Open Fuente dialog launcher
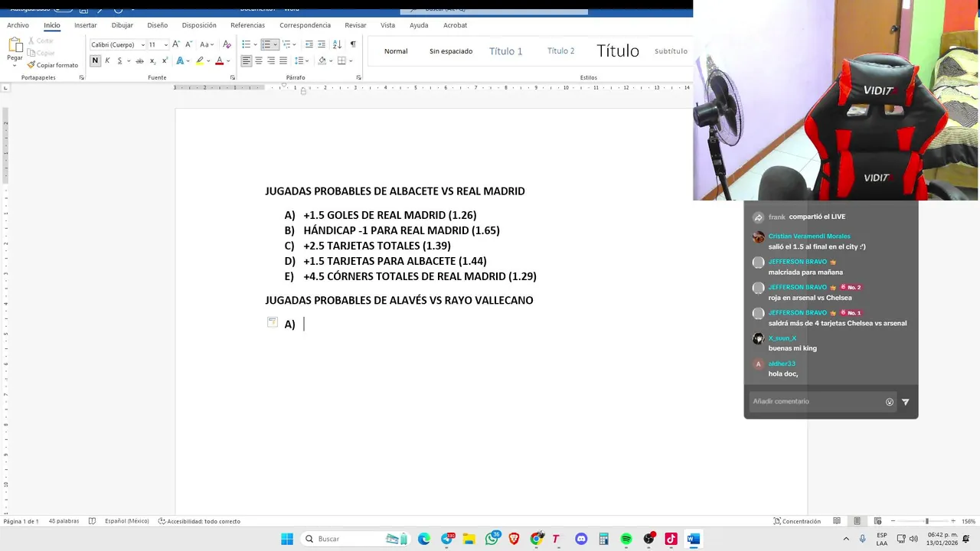980x551 pixels. 233,77
